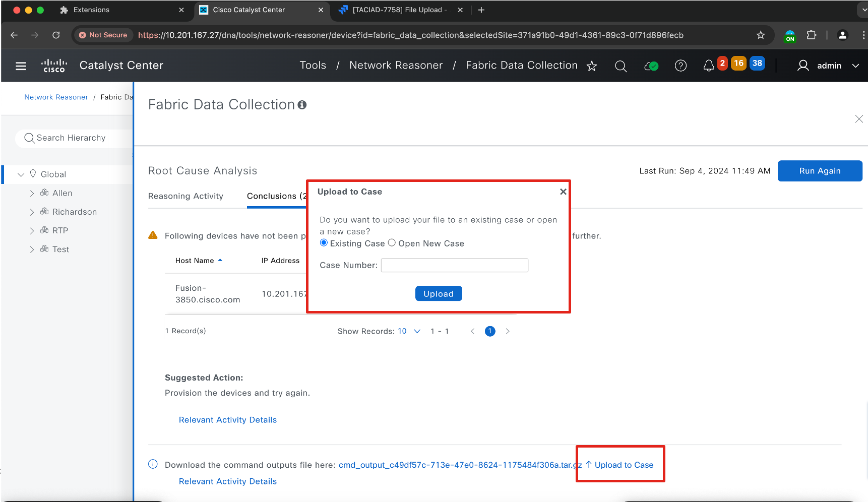The width and height of the screenshot is (868, 502).
Task: Close the Upload to Case dialog
Action: pyautogui.click(x=563, y=192)
